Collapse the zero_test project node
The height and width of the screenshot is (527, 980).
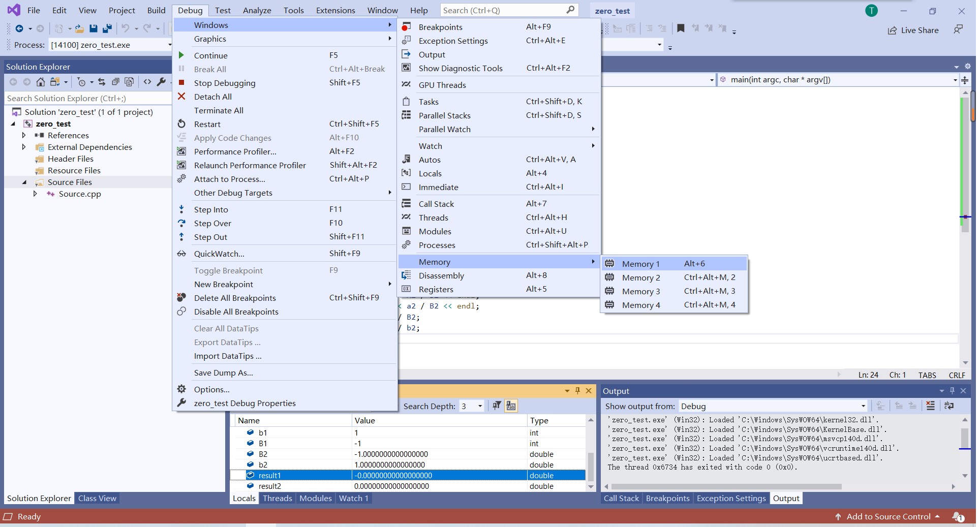coord(13,124)
